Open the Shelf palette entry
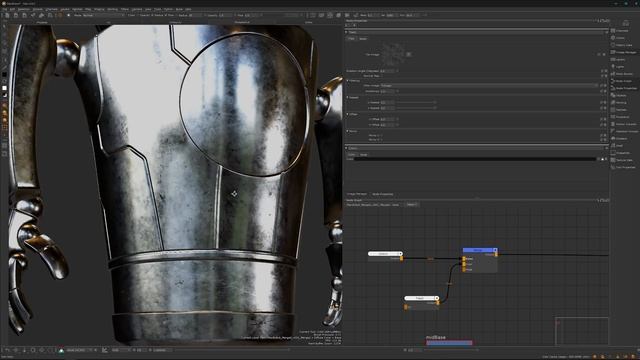The image size is (640, 360). (619, 146)
